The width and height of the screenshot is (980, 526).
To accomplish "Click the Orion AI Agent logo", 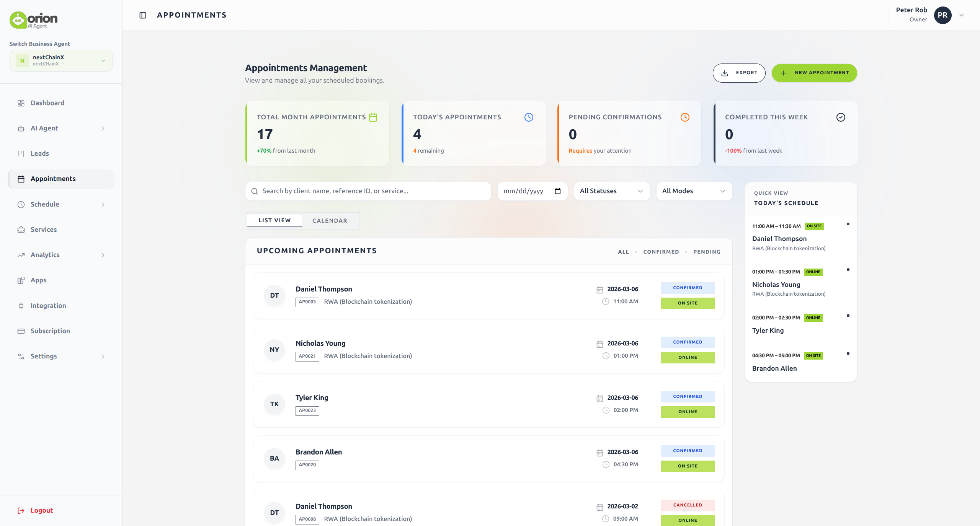I will [x=33, y=20].
